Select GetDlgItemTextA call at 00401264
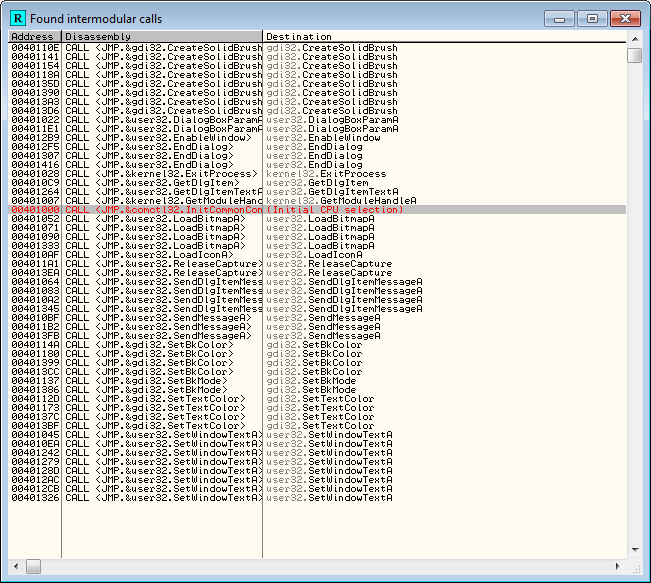 317,192
